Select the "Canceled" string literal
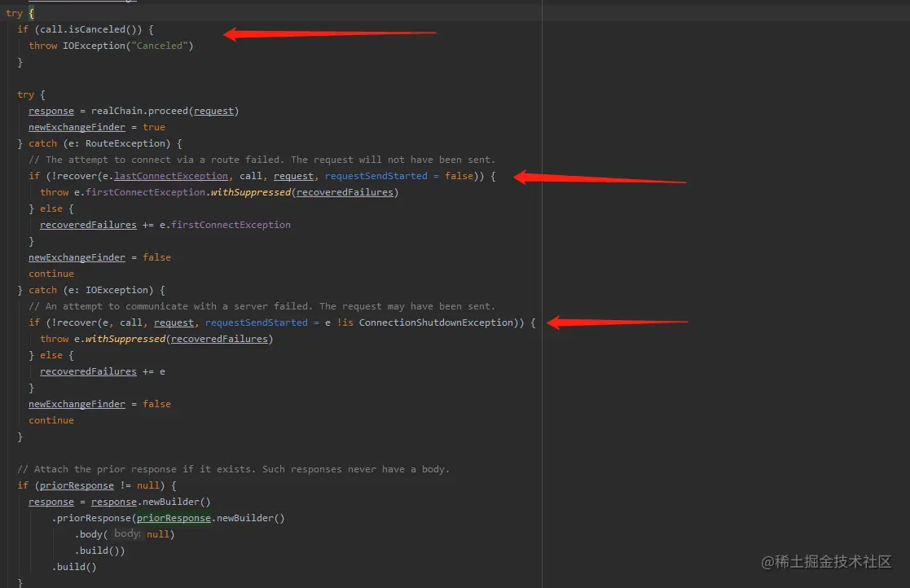The image size is (910, 588). click(x=160, y=46)
